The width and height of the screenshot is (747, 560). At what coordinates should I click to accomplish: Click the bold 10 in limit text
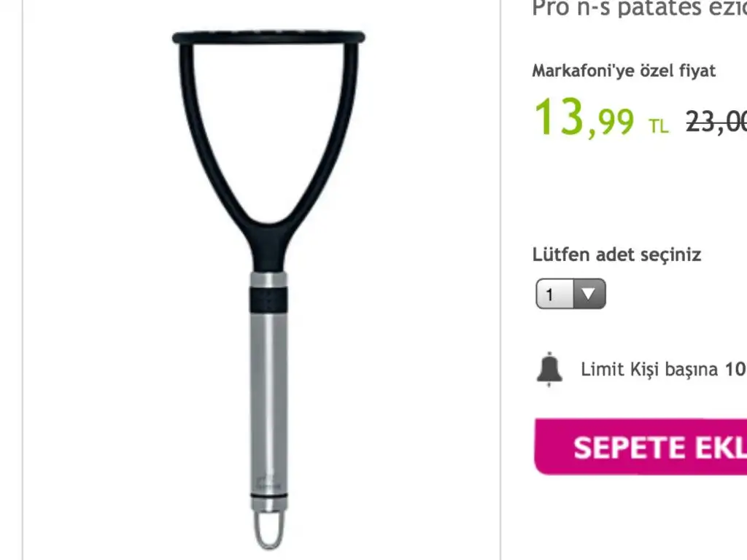pyautogui.click(x=736, y=369)
